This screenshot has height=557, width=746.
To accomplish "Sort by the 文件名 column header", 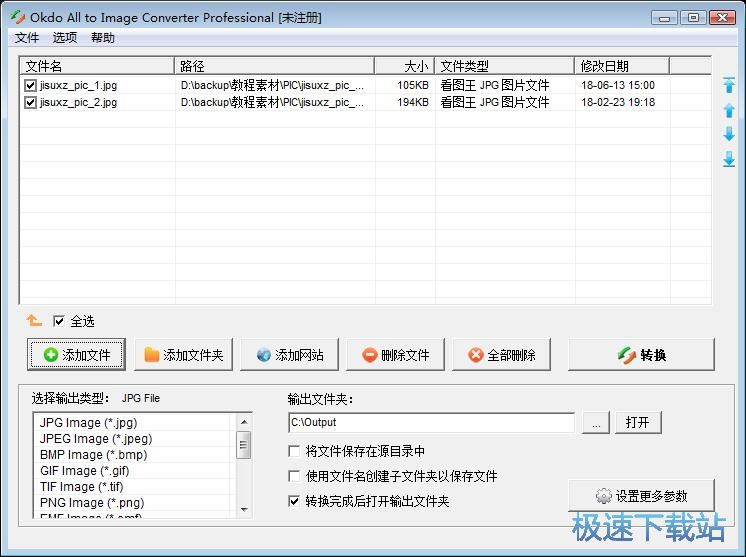I will pyautogui.click(x=97, y=66).
